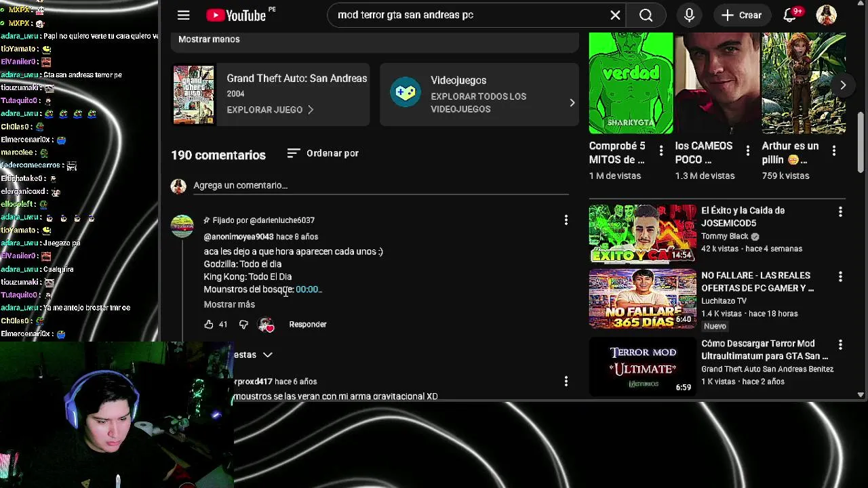
Task: Click the page vertical scrollbar thumb
Action: (x=861, y=142)
